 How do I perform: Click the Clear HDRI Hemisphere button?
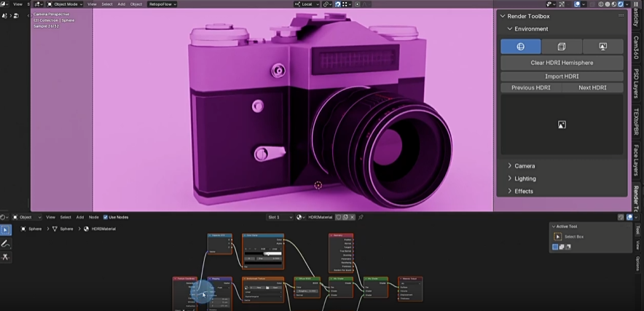[562, 63]
